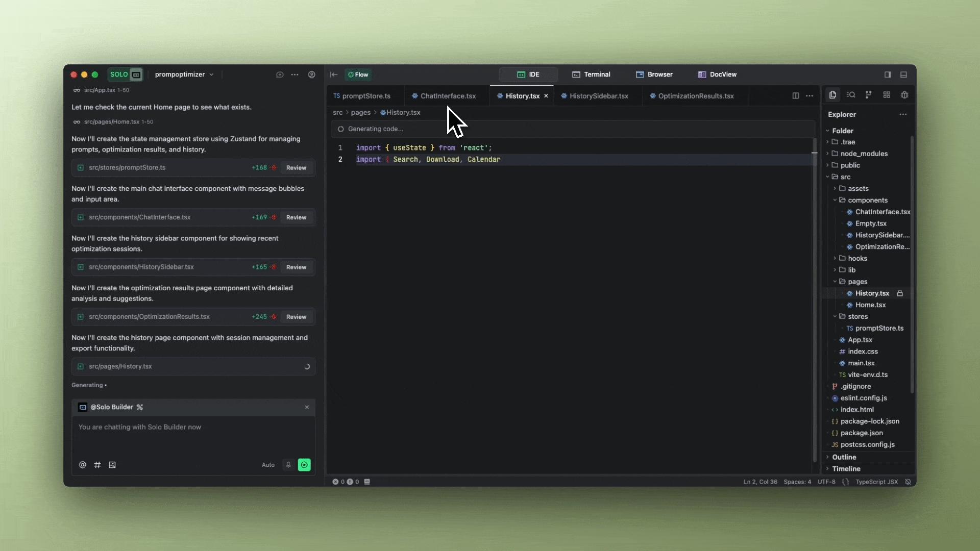Screen dimensions: 980x551
Task: Select the Explorer files icon
Action: point(832,95)
